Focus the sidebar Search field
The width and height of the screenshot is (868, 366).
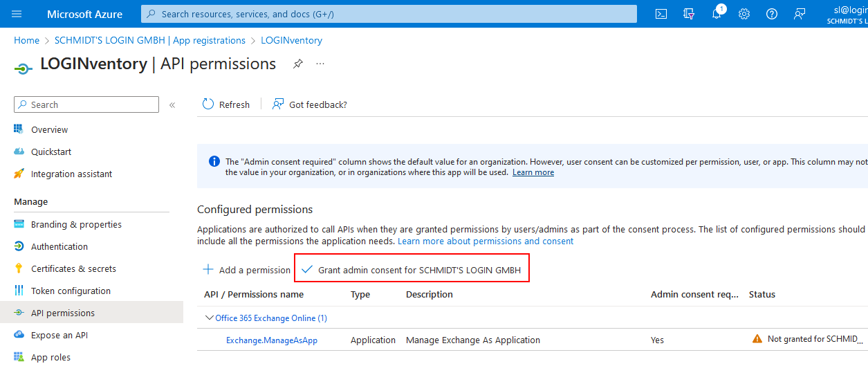tap(86, 104)
